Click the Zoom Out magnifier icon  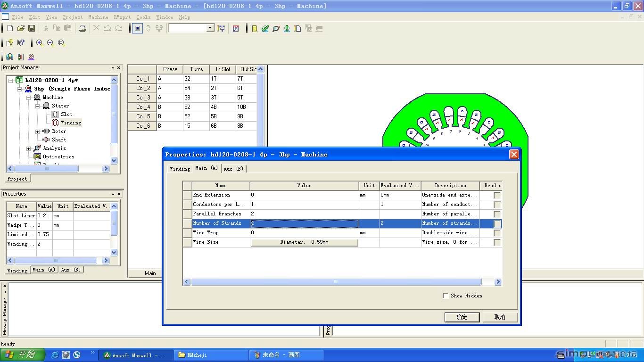tap(50, 42)
